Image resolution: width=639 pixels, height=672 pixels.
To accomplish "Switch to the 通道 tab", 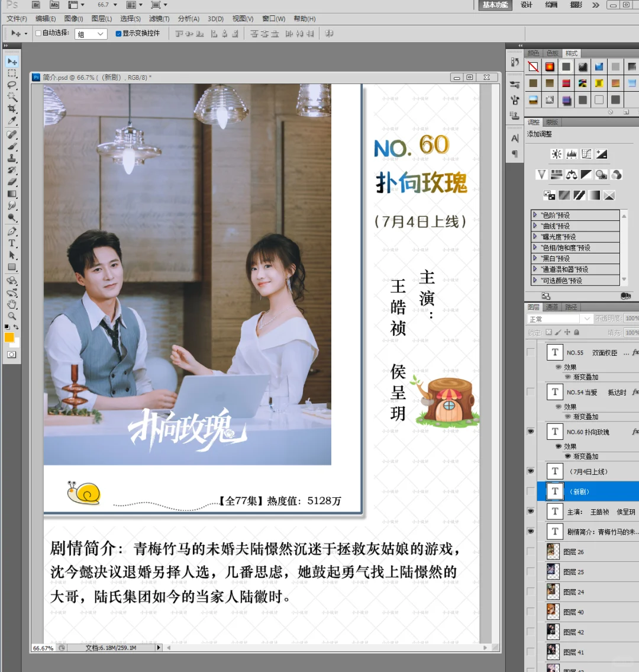I will 551,307.
